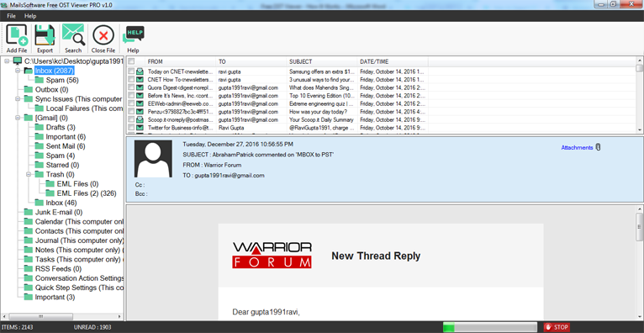Toggle the select-all checkbox in header
The height and width of the screenshot is (333, 644).
[131, 61]
